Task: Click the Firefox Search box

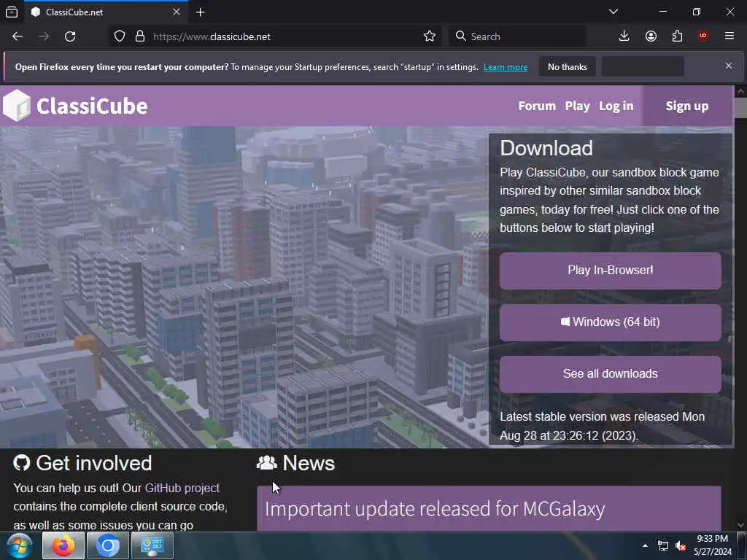Action: (x=517, y=36)
